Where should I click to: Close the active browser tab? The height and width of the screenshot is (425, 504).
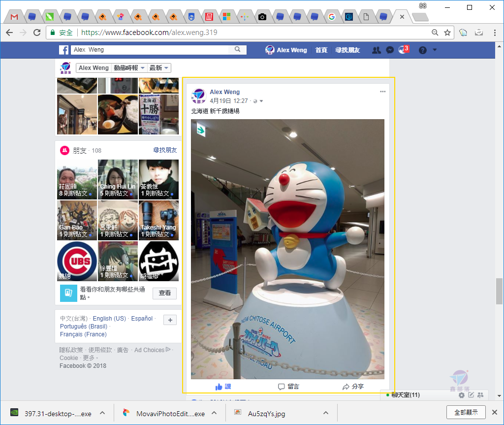(402, 17)
